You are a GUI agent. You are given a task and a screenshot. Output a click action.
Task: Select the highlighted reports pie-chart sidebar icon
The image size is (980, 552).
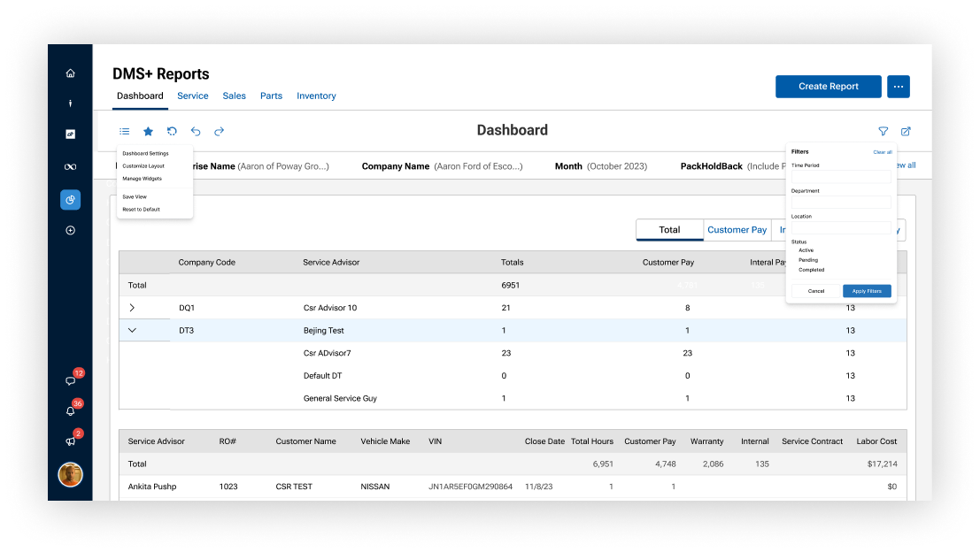70,200
